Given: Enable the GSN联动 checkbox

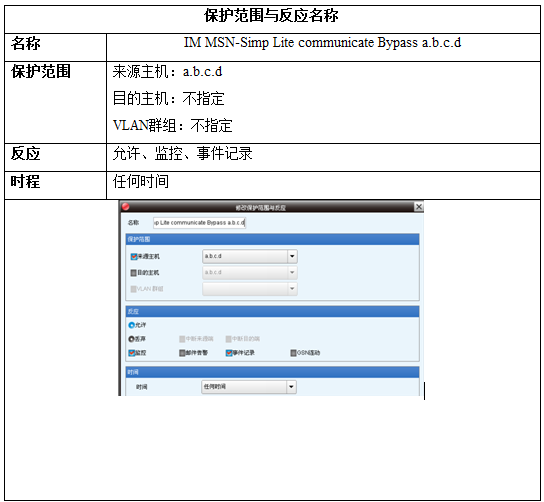Looking at the screenshot, I should click(x=294, y=353).
